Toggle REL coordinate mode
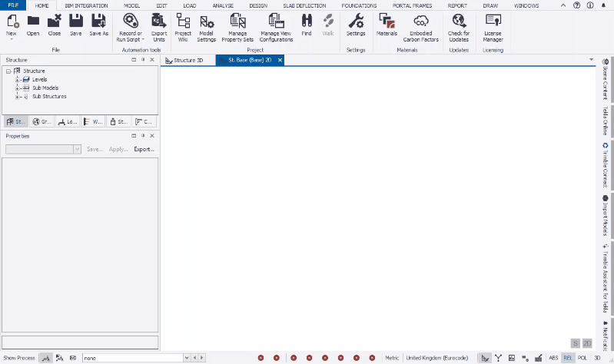Viewport: 614px width, 364px height. coord(568,358)
